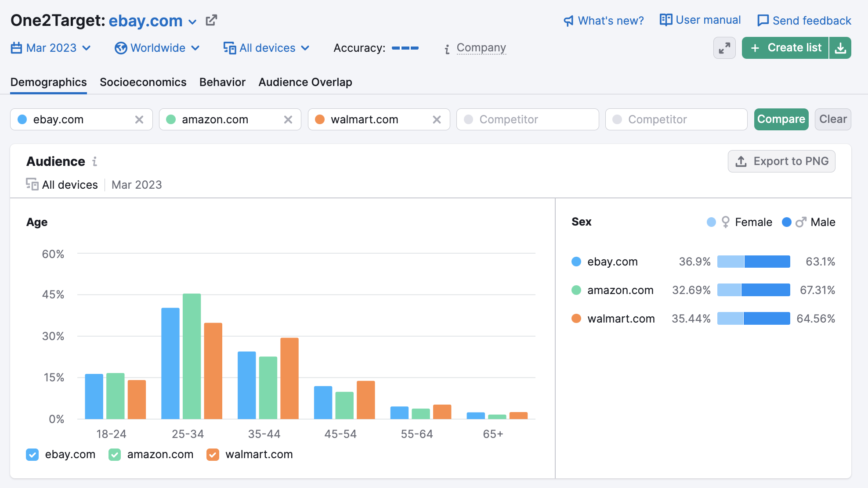Click the first empty Competitor input field
Image resolution: width=868 pixels, height=488 pixels.
[x=528, y=119]
